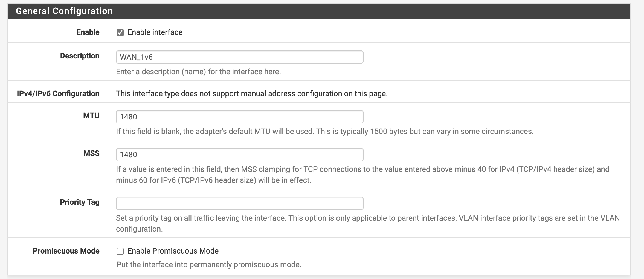Screen dimensions: 644x279
Task: Click into the MTU input field
Action: [239, 117]
